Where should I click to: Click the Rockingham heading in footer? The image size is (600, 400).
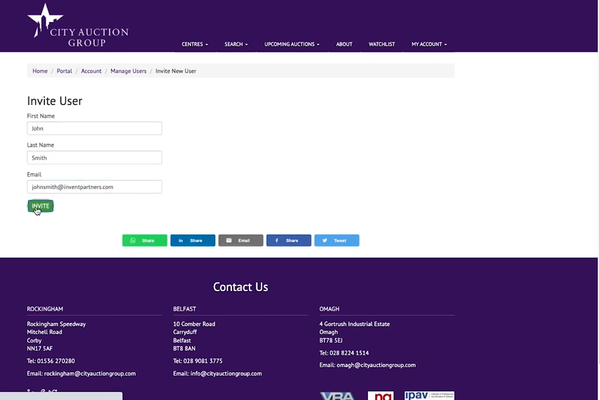tap(45, 309)
